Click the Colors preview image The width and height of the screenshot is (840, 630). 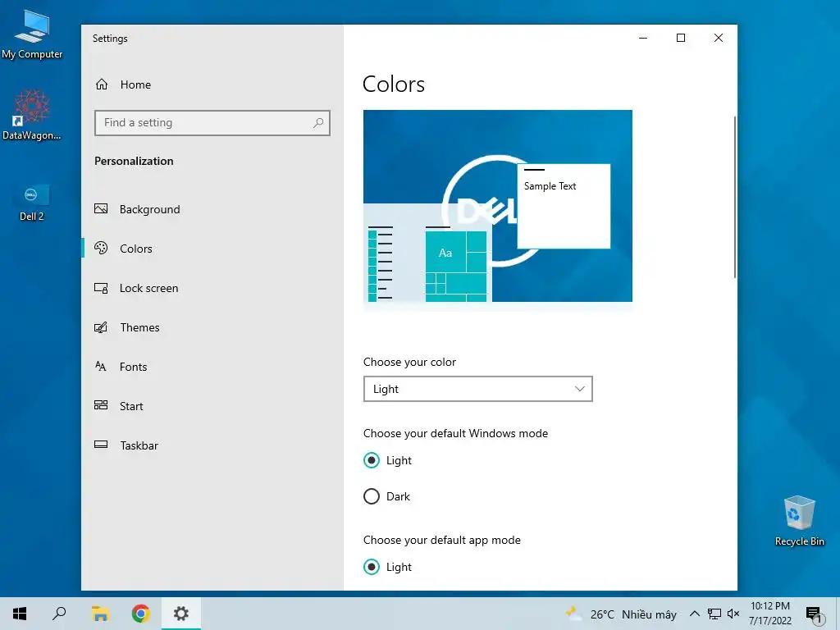pyautogui.click(x=498, y=206)
